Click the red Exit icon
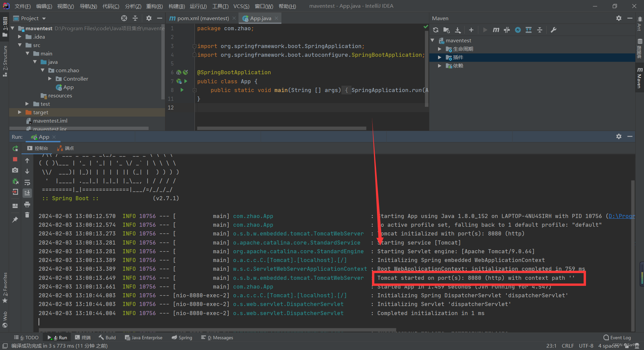Viewport: 644px width, 350px height. [x=15, y=192]
